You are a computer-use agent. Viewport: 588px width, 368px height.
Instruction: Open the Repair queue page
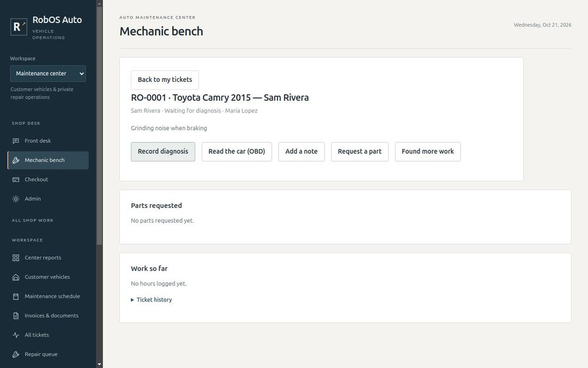coord(48,354)
